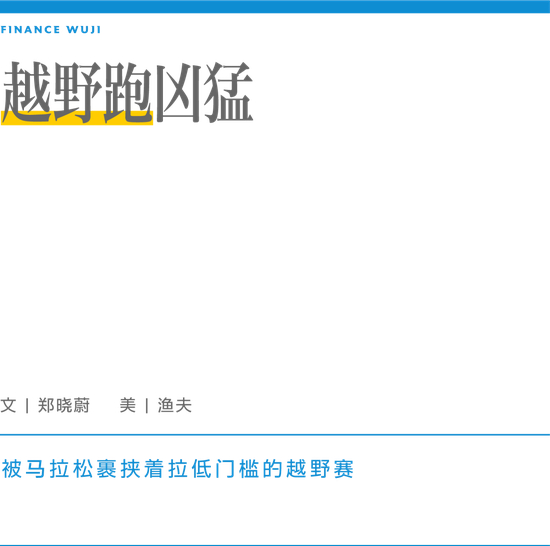The height and width of the screenshot is (546, 550).
Task: Click the designer name 渔夫
Action: coord(175,405)
